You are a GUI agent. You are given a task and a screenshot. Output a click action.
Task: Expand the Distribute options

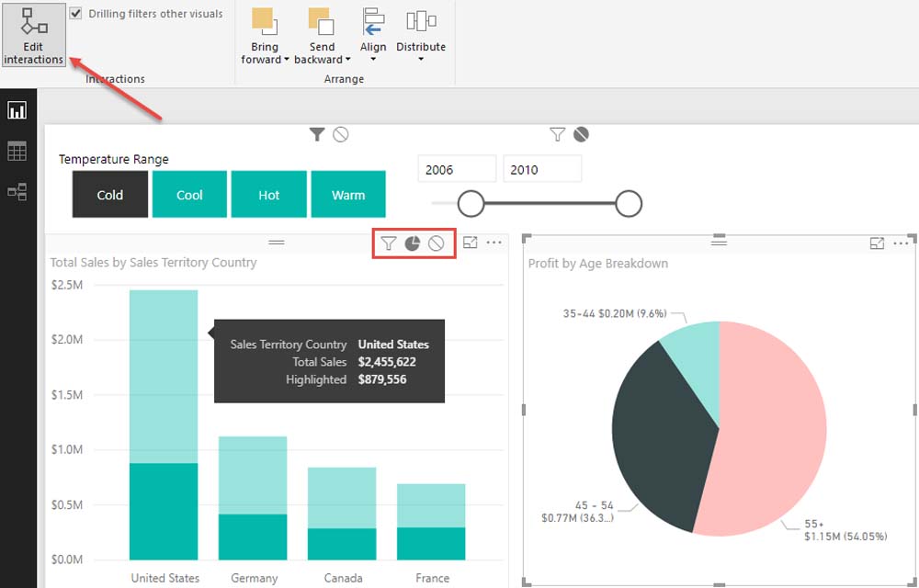coord(421,37)
